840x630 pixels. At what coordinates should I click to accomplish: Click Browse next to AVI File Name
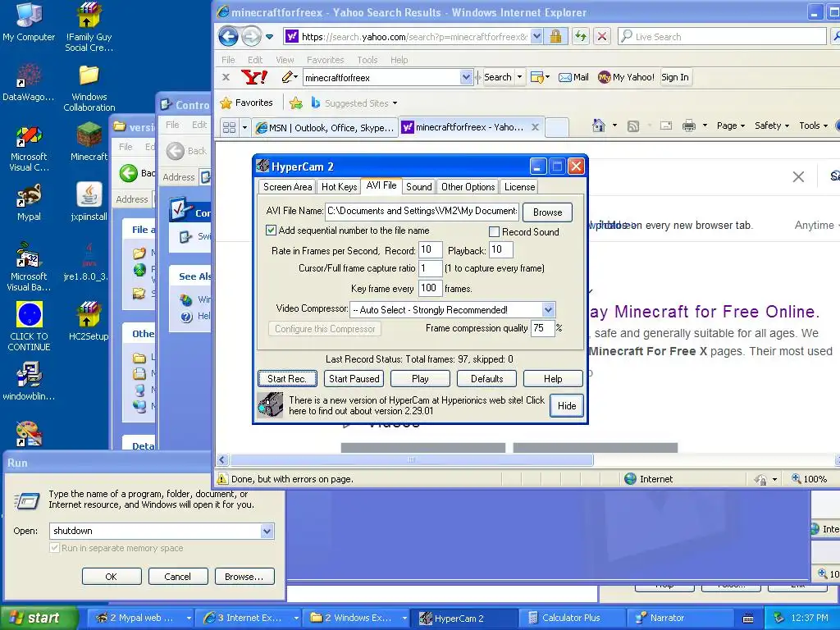pyautogui.click(x=547, y=212)
